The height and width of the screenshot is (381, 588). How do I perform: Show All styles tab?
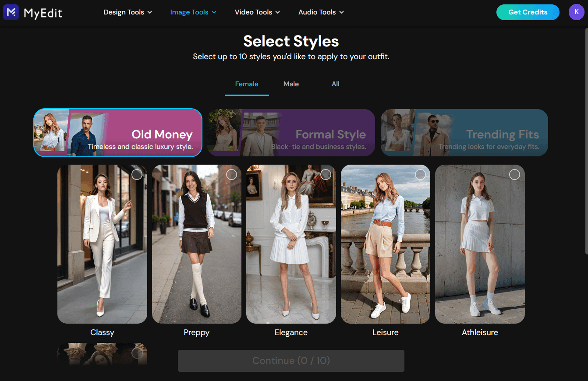[x=336, y=84]
